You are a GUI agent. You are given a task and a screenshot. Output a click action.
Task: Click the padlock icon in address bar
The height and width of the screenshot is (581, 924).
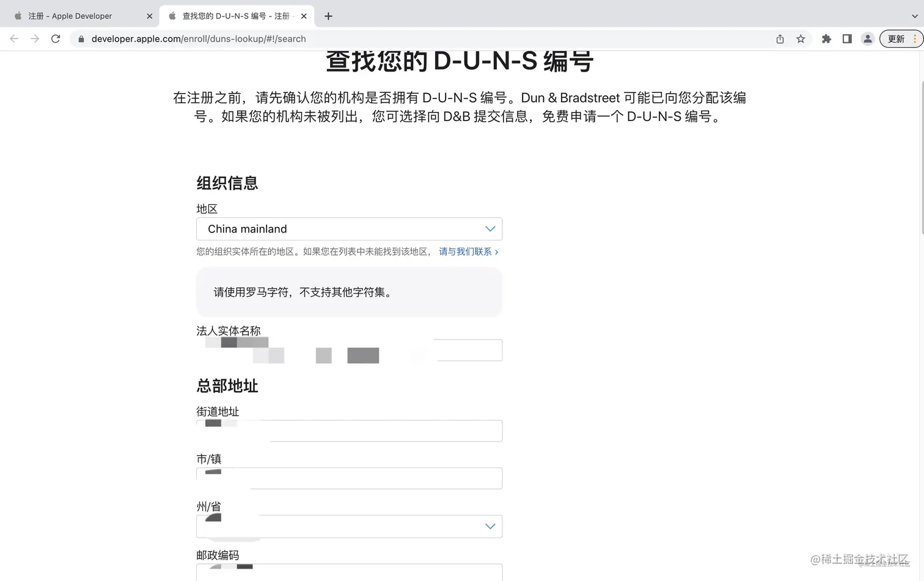pyautogui.click(x=81, y=39)
